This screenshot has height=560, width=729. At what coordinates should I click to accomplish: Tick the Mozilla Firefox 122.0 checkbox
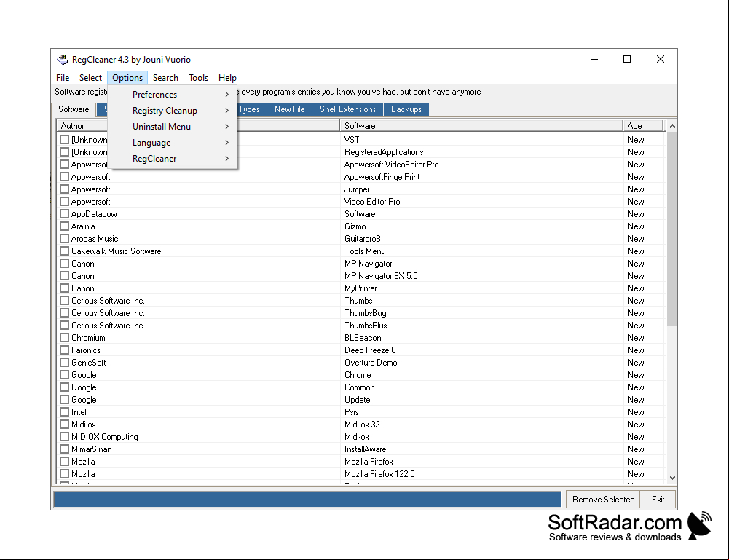coord(65,475)
